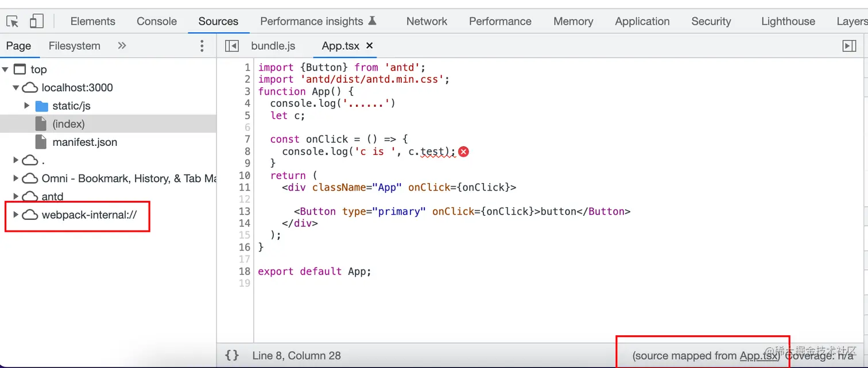This screenshot has width=868, height=368.
Task: Expand the Omni - Bookmark, History node
Action: (16, 179)
